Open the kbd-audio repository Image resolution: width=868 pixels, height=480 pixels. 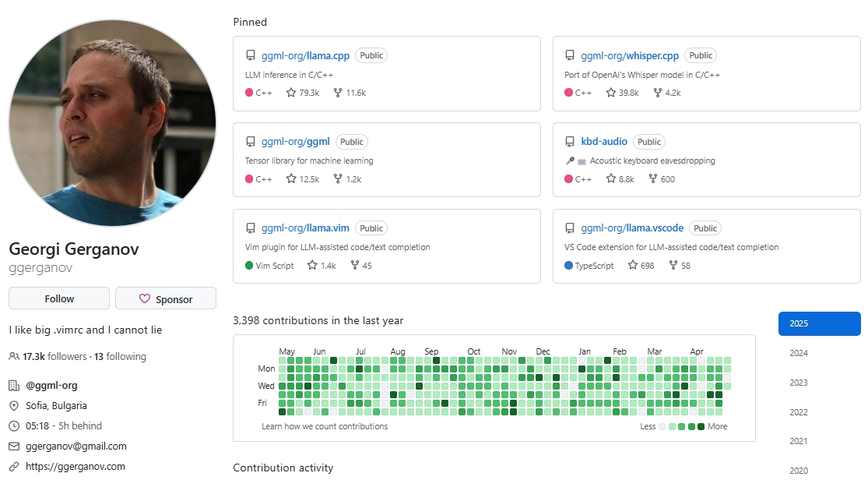tap(604, 141)
